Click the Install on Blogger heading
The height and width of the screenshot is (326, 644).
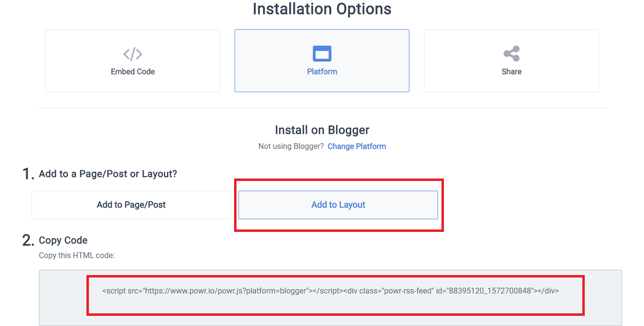point(322,130)
